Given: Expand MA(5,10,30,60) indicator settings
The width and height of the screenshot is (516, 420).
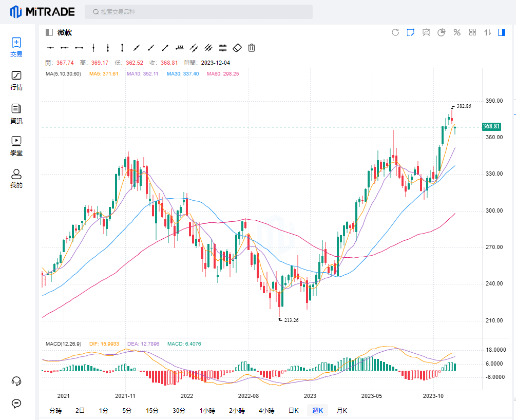Looking at the screenshot, I should coord(63,74).
